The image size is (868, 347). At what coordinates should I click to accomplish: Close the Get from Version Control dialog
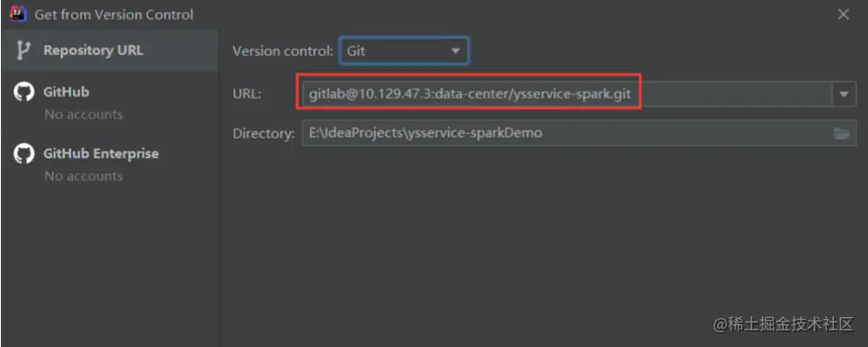843,14
